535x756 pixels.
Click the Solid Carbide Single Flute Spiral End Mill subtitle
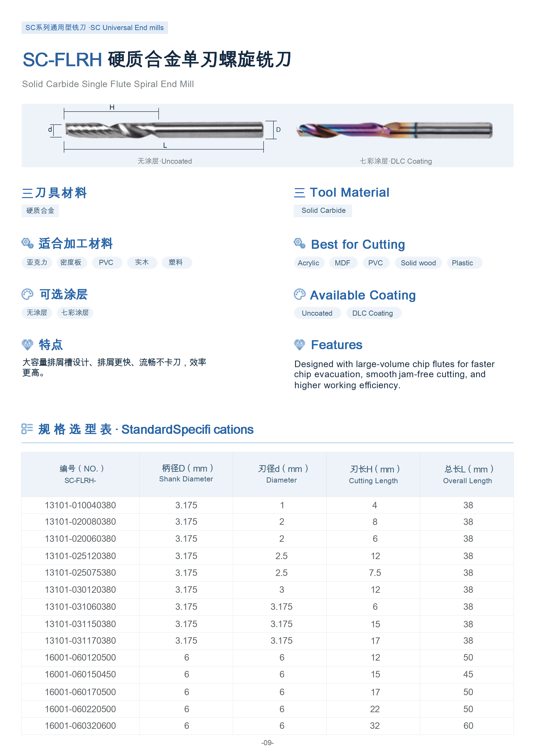coord(108,84)
